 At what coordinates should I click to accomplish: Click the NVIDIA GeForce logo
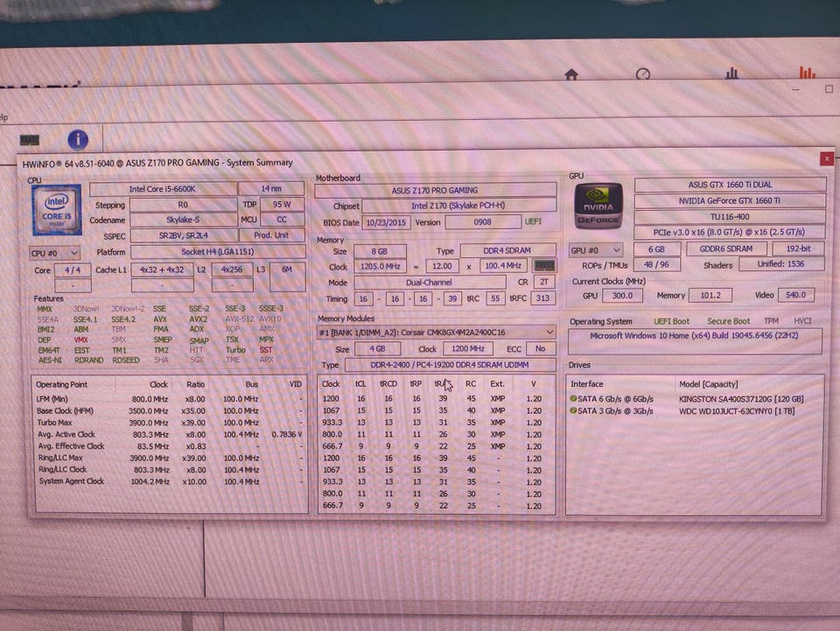598,207
